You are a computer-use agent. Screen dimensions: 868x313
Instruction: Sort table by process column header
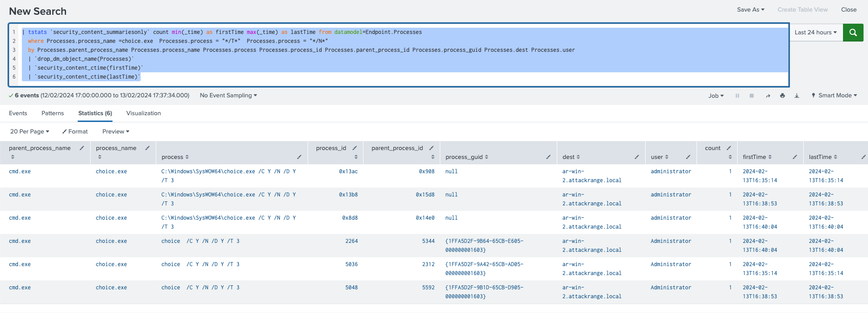[175, 157]
